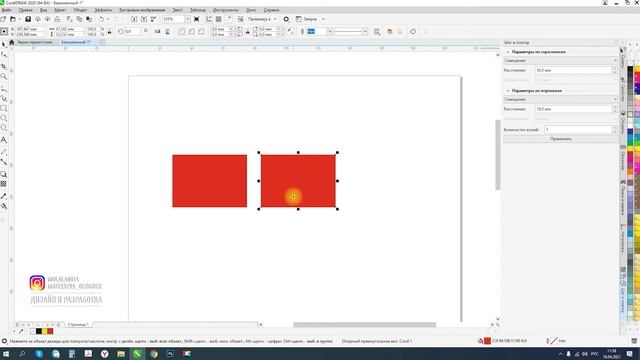The width and height of the screenshot is (640, 360).
Task: Select the Parallel Dimension line tool
Action: (4, 152)
